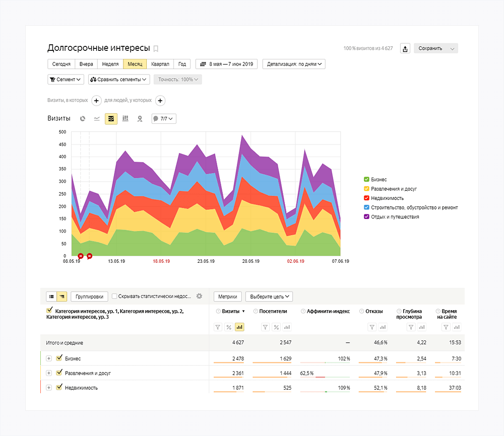Click the export/share icon near Сохранить
This screenshot has width=504, height=436.
tap(405, 48)
